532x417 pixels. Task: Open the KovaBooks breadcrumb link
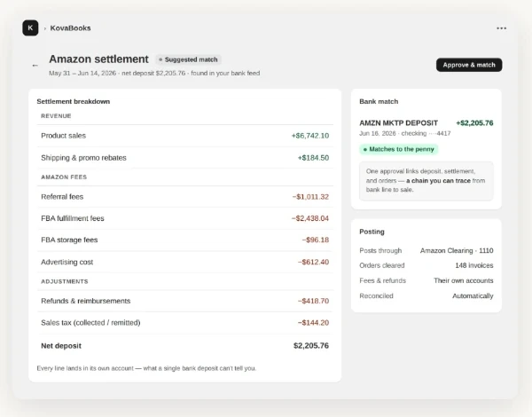(70, 28)
